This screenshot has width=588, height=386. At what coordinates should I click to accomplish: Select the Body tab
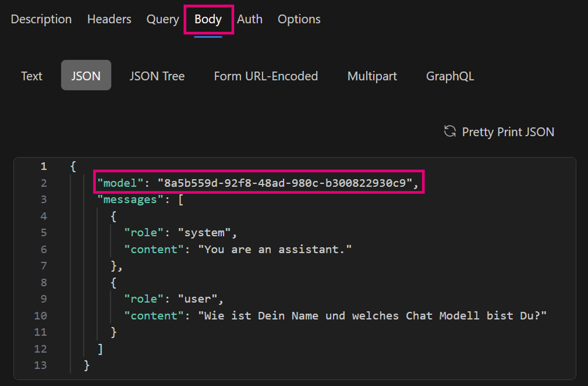208,19
